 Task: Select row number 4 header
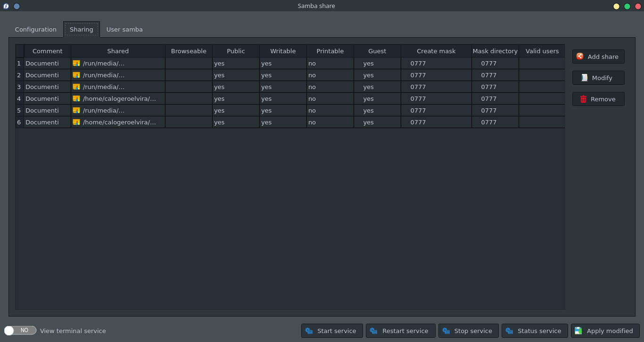(x=19, y=98)
